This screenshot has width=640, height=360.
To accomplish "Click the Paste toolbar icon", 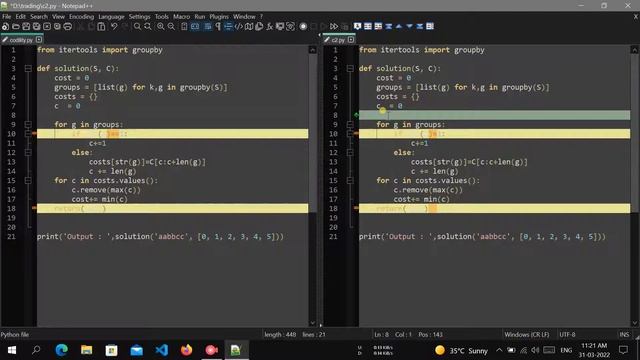I will pos(101,27).
